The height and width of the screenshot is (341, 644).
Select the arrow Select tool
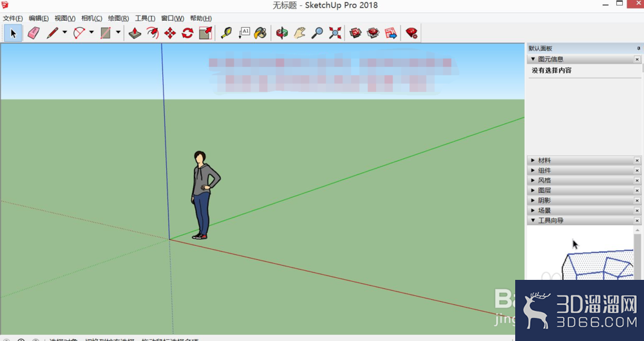(13, 33)
